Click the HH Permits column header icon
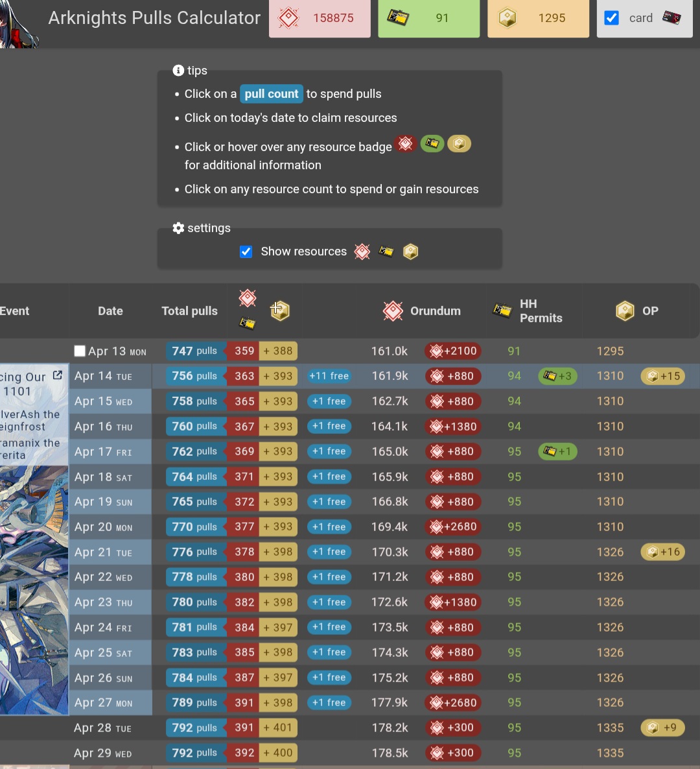 502,311
